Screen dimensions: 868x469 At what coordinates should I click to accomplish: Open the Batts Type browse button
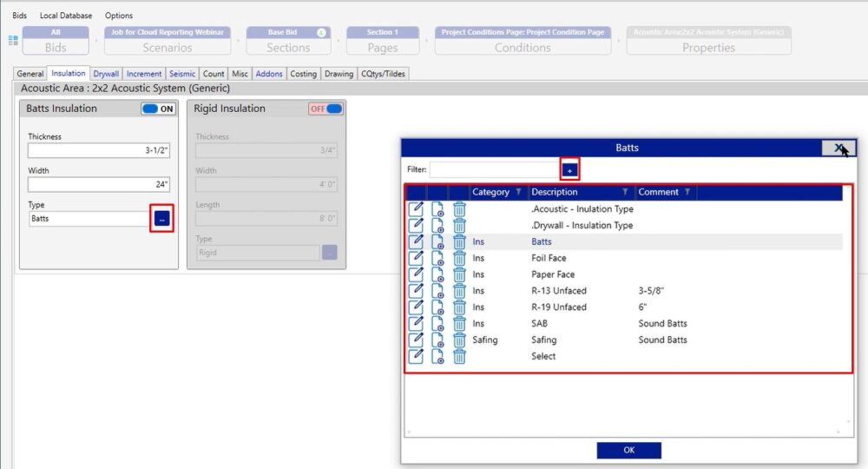click(161, 219)
